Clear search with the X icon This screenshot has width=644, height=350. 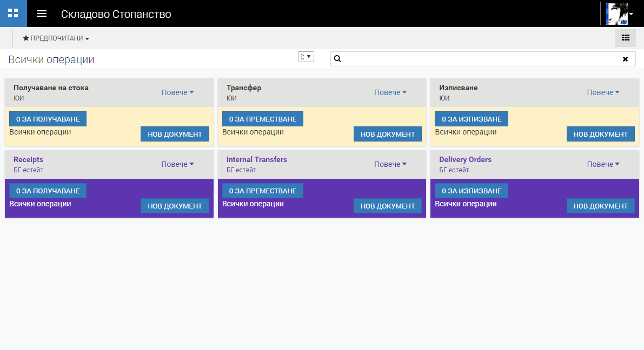tap(625, 59)
